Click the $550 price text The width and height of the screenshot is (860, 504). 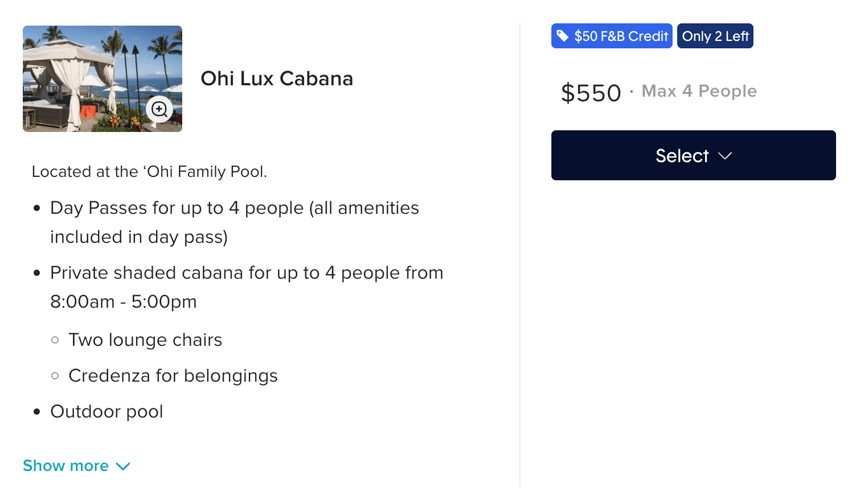point(591,93)
